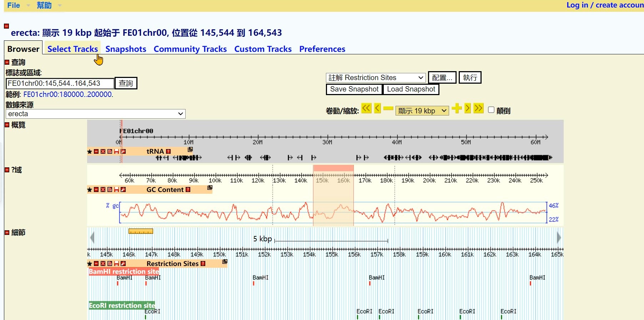This screenshot has height=320, width=644.
Task: Click the Save Snapshot button
Action: point(354,89)
